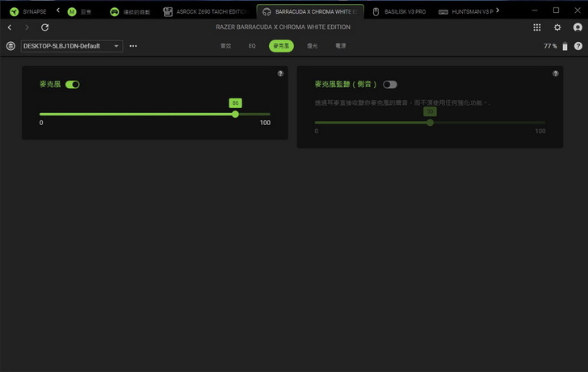Screen dimensions: 588x372
Task: Open the settings gear icon
Action: (x=557, y=27)
